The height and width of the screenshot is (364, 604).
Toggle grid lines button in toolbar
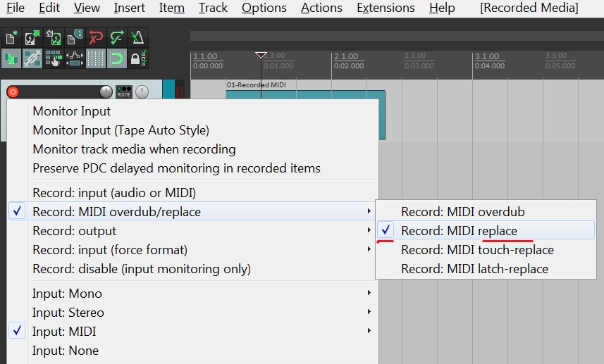[95, 58]
